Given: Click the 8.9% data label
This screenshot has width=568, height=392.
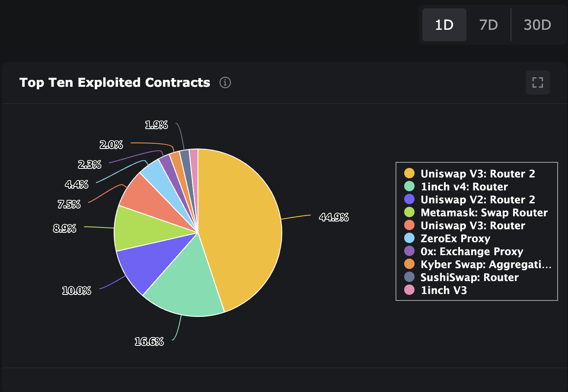Looking at the screenshot, I should click(x=65, y=229).
